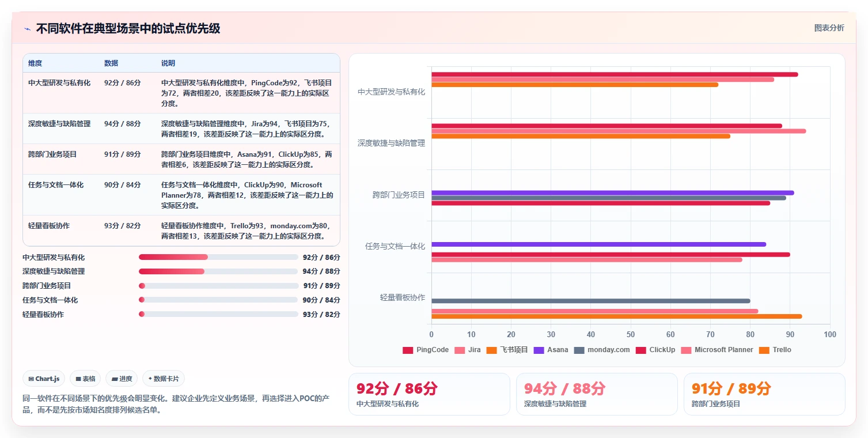Image resolution: width=868 pixels, height=438 pixels.
Task: Select 轻量看板协作 table row name cell
Action: (x=49, y=226)
